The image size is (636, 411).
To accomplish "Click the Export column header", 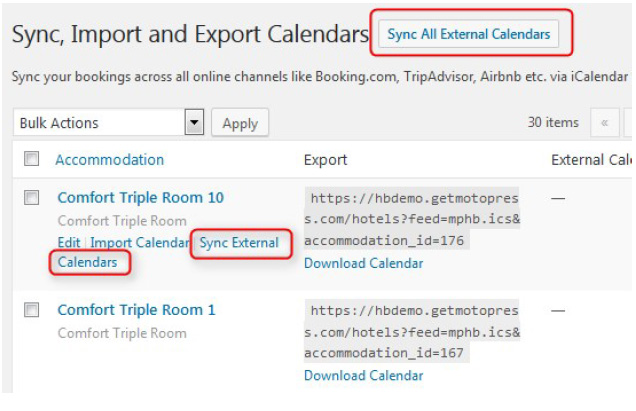I will click(325, 160).
